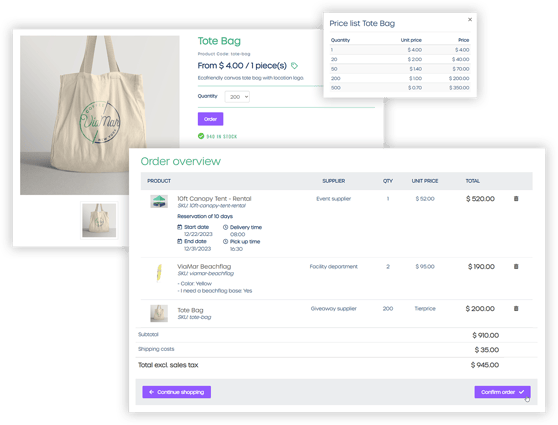
Task: Click the Order overview heading
Action: click(x=181, y=161)
